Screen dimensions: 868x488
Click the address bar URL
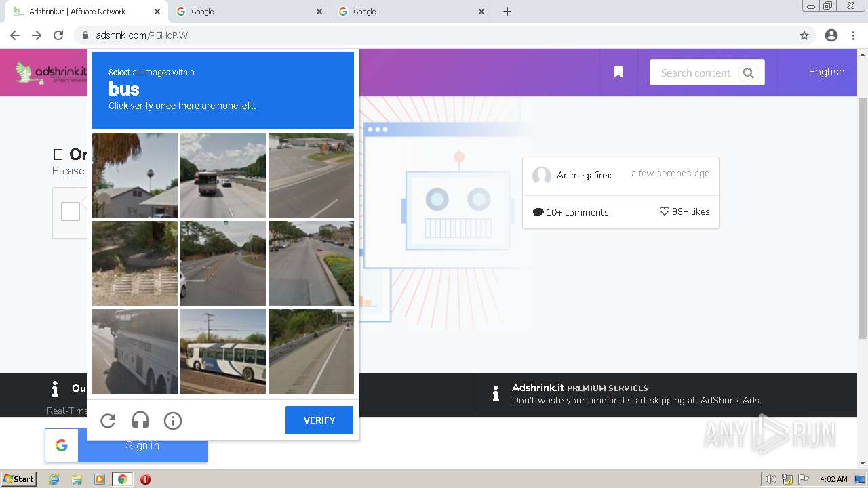[142, 35]
